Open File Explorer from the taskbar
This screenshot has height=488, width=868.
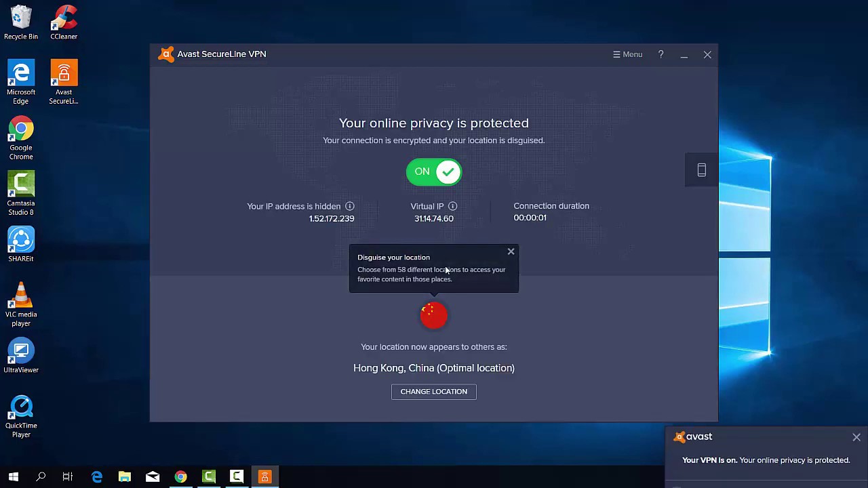click(x=125, y=477)
